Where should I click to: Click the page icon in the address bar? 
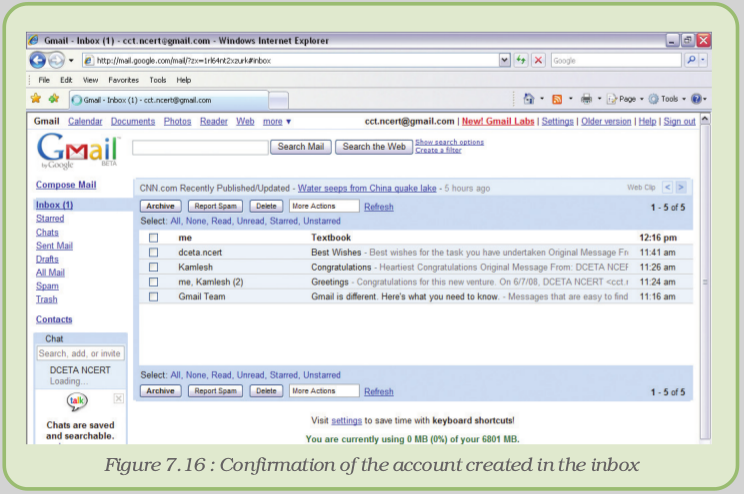click(88, 60)
